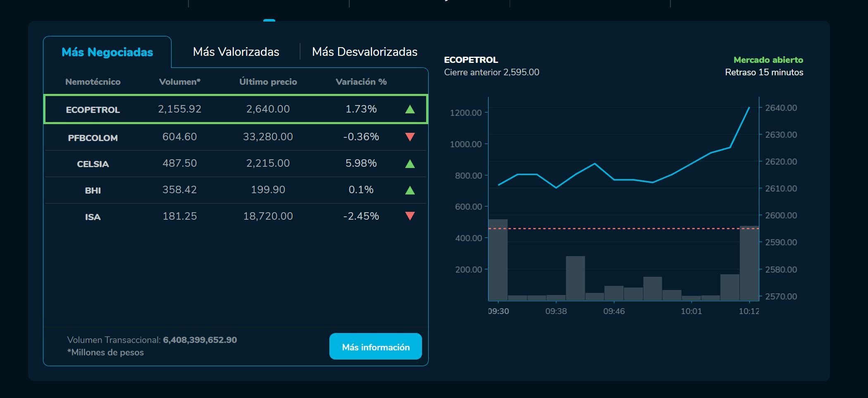This screenshot has height=398, width=868.
Task: Click the 10:12 volume bar in chart
Action: 749,265
